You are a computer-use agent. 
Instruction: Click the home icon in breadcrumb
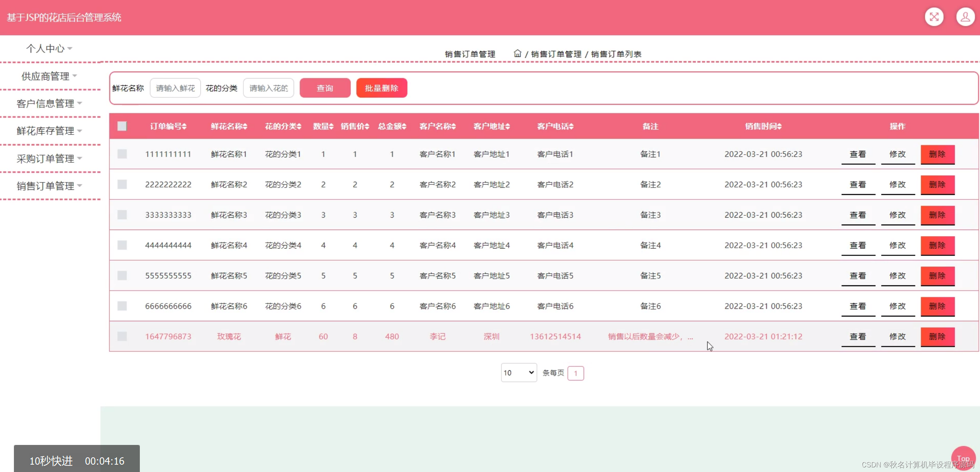[x=517, y=53]
